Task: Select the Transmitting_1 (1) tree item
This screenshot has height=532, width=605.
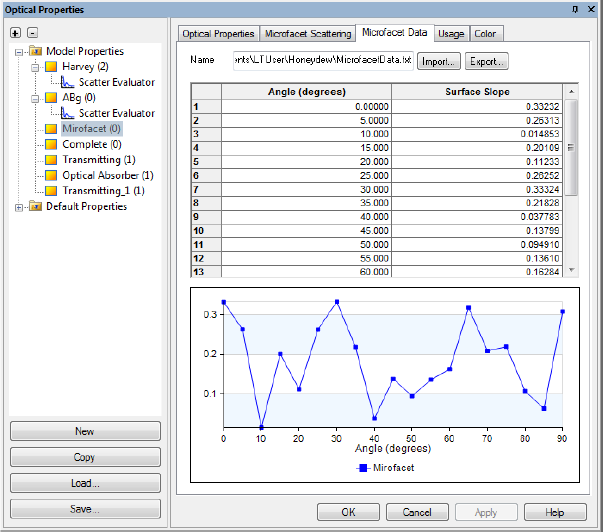Action: coord(103,191)
